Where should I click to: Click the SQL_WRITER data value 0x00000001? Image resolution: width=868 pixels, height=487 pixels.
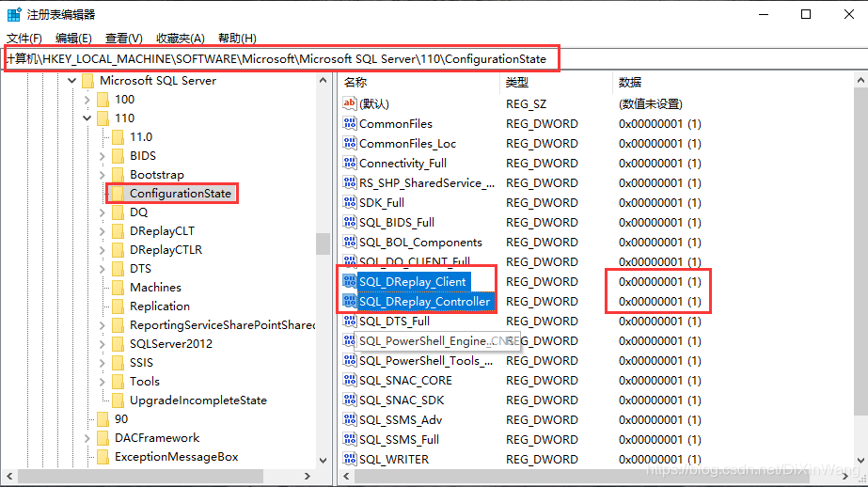click(660, 459)
